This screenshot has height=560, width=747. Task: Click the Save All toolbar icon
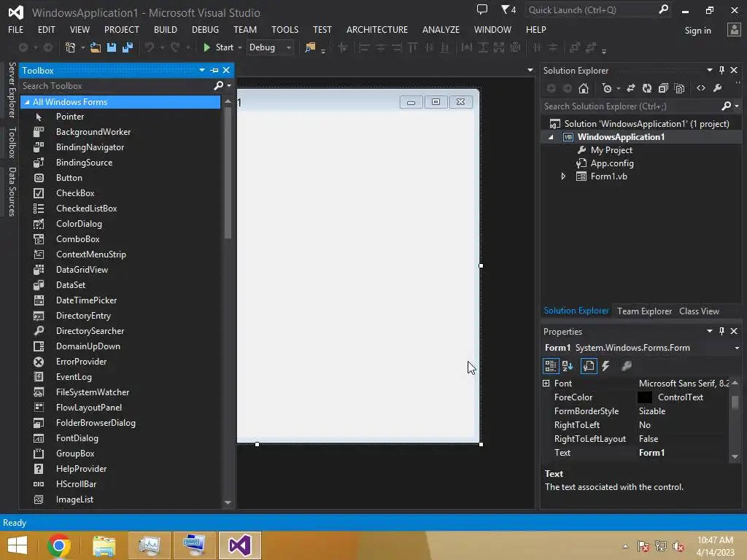[128, 47]
